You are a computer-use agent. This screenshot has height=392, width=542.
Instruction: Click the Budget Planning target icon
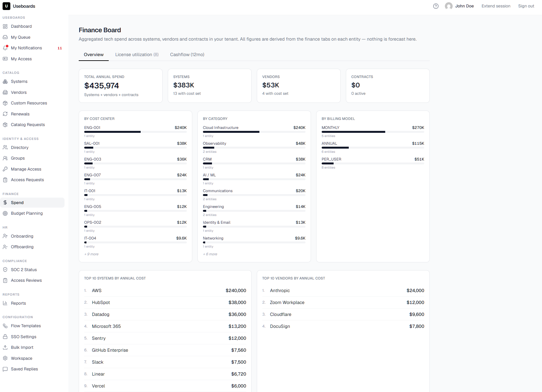click(x=5, y=213)
